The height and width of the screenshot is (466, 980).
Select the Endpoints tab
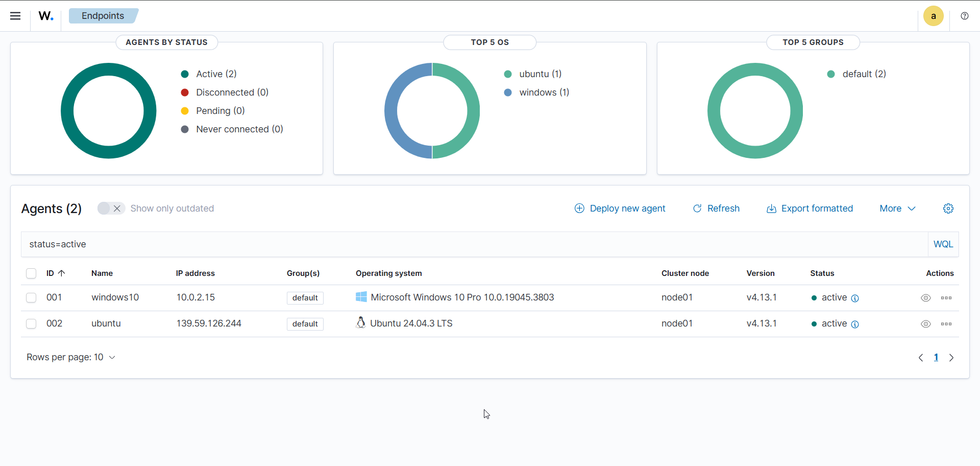click(x=103, y=16)
